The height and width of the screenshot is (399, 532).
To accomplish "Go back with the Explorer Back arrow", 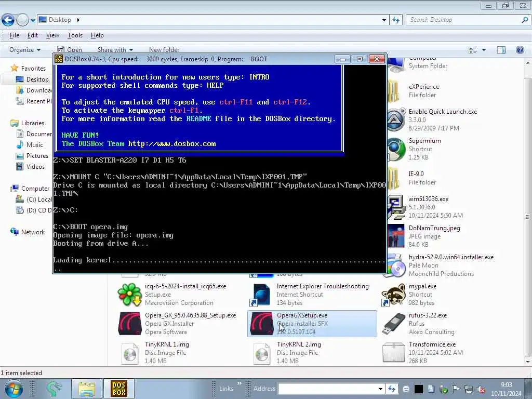I will [x=8, y=20].
